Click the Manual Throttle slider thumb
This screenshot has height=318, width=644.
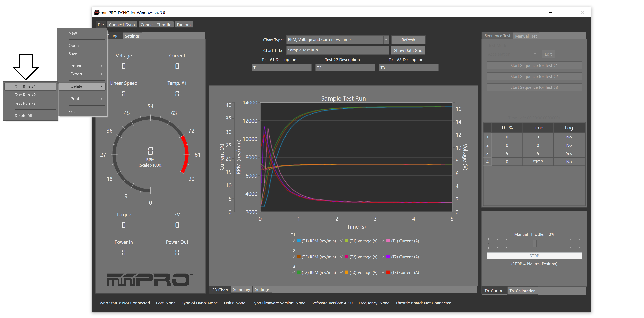534,243
